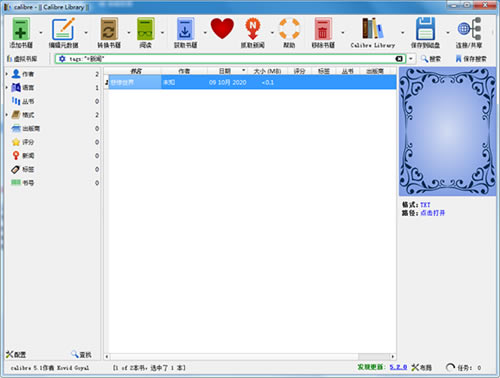This screenshot has width=500, height=378.
Task: Sort by the Title (书名) column header
Action: coord(135,71)
